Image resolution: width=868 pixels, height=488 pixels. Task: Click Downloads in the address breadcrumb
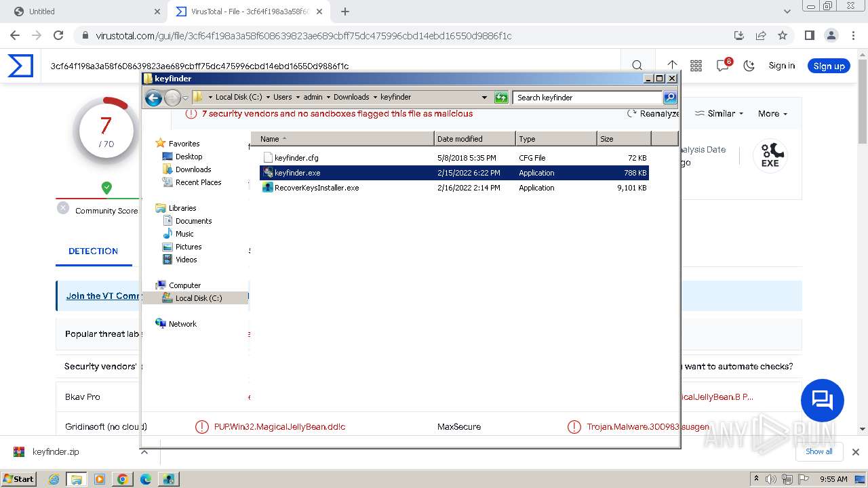pos(351,97)
